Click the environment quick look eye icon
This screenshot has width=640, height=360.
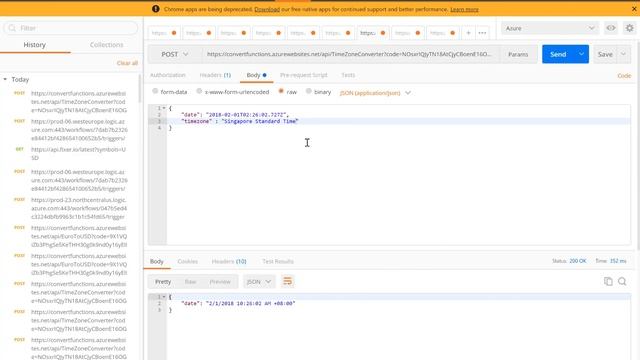click(x=611, y=28)
